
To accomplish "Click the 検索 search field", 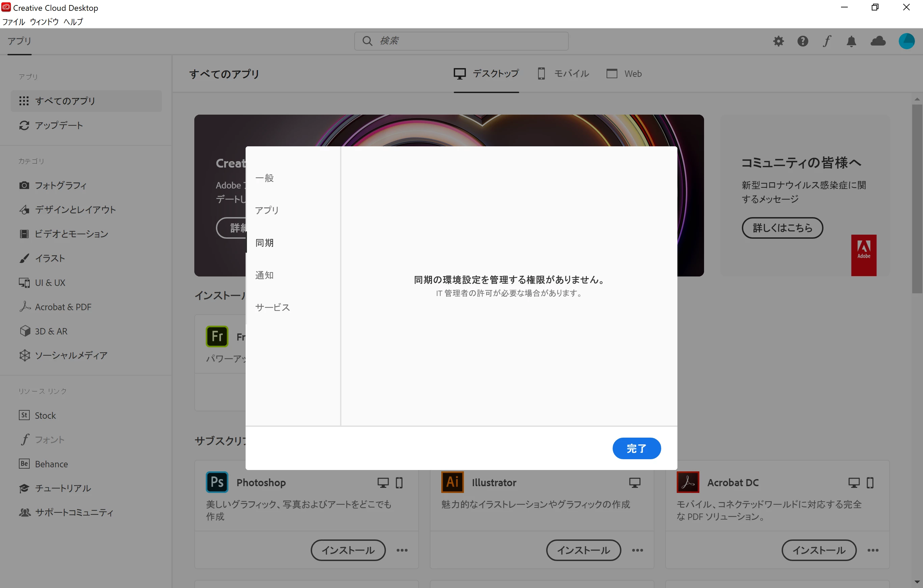I will pyautogui.click(x=461, y=40).
